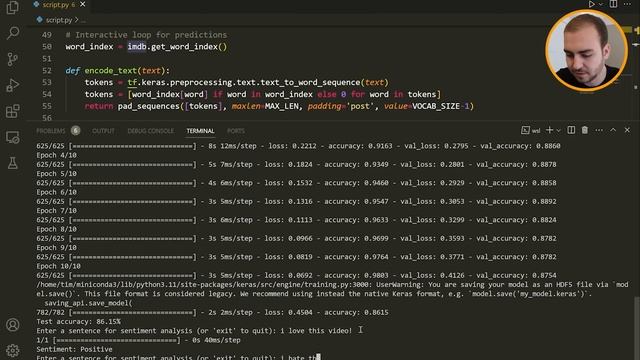Click 'Test accuracy: 86.15%' in terminal
Screen dimensions: 640x360
click(78, 322)
